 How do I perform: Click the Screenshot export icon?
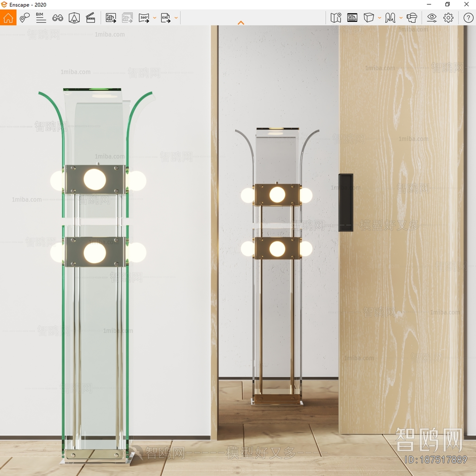111,18
